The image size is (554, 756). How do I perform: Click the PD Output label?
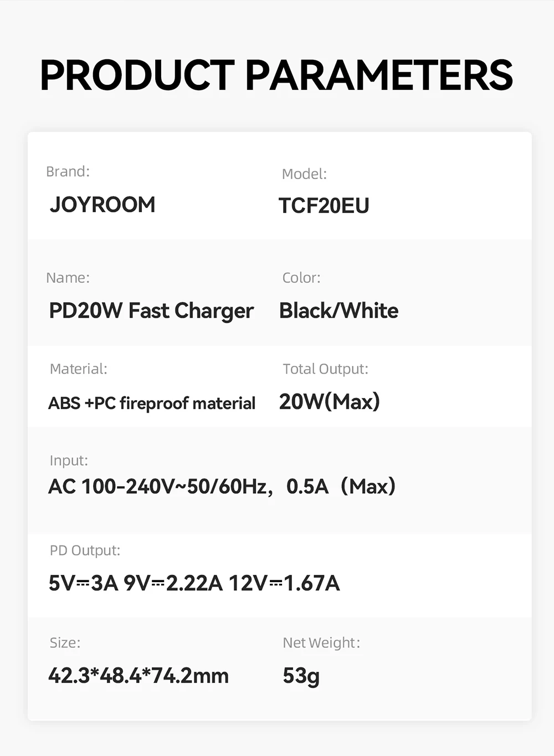click(x=85, y=550)
